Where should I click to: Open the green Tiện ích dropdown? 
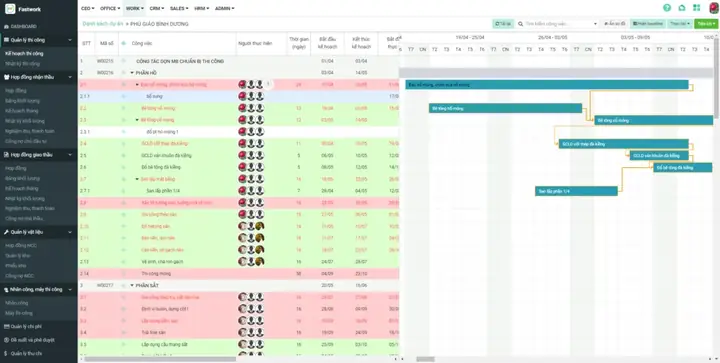click(707, 24)
